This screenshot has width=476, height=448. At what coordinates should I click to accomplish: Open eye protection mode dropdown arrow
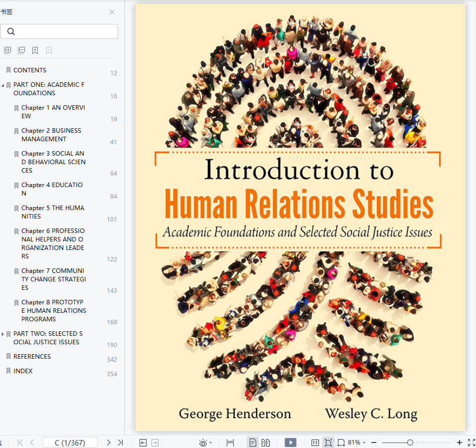click(x=211, y=443)
